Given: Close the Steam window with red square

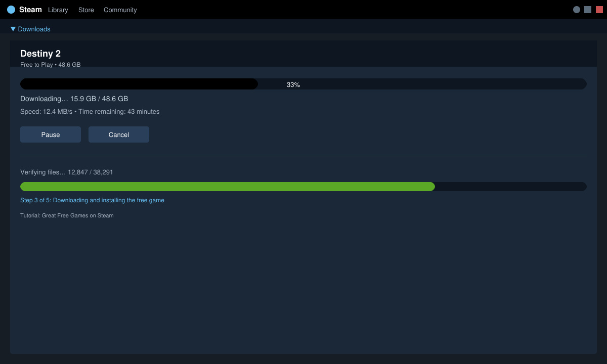Looking at the screenshot, I should tap(599, 10).
